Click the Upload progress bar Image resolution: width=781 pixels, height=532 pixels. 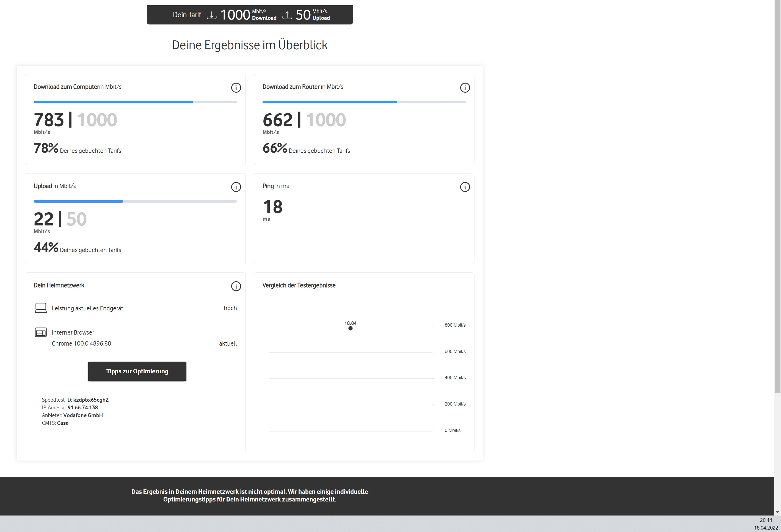click(x=135, y=201)
